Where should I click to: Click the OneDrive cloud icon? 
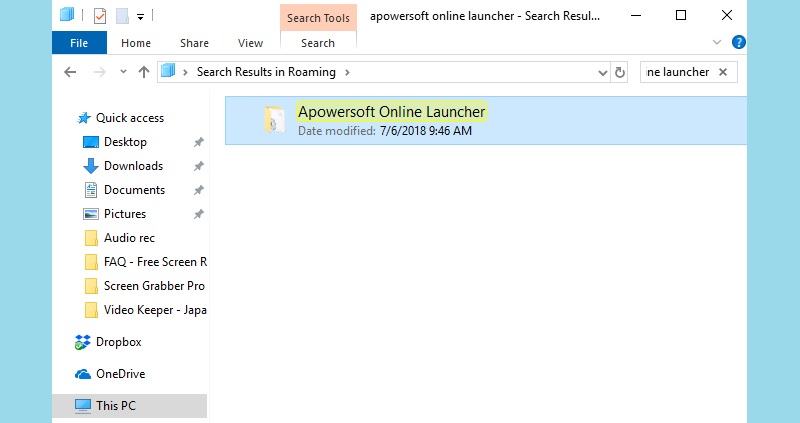(83, 375)
